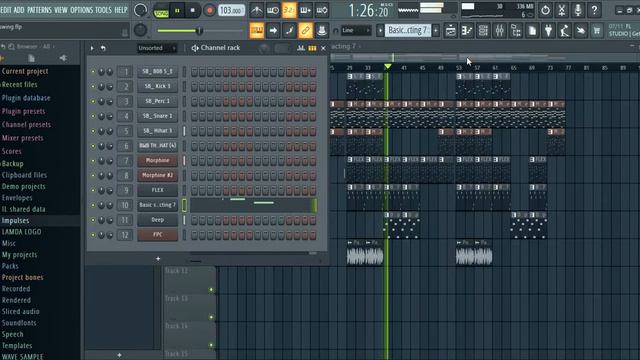Open the Channel rack view icon in toolbar
This screenshot has width=640, height=360.
tap(483, 31)
